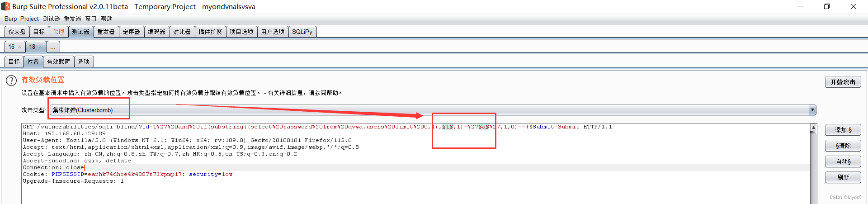The width and height of the screenshot is (868, 204).
Task: Open the 有效载荷 sub-tab
Action: tap(58, 62)
